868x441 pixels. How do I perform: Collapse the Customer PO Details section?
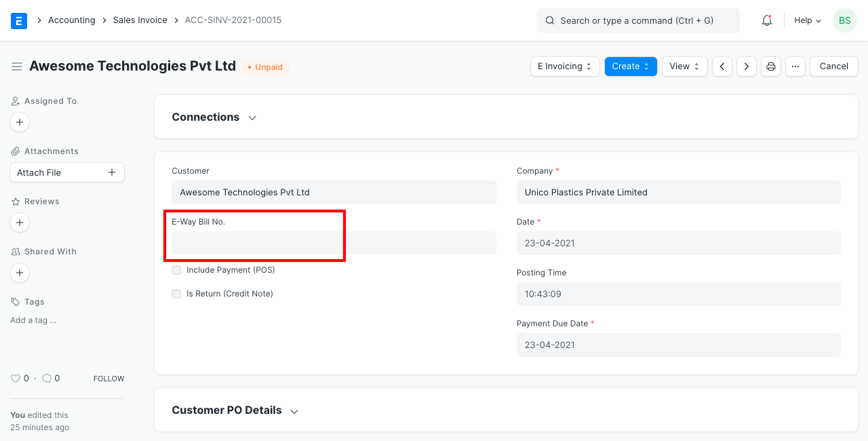(294, 410)
